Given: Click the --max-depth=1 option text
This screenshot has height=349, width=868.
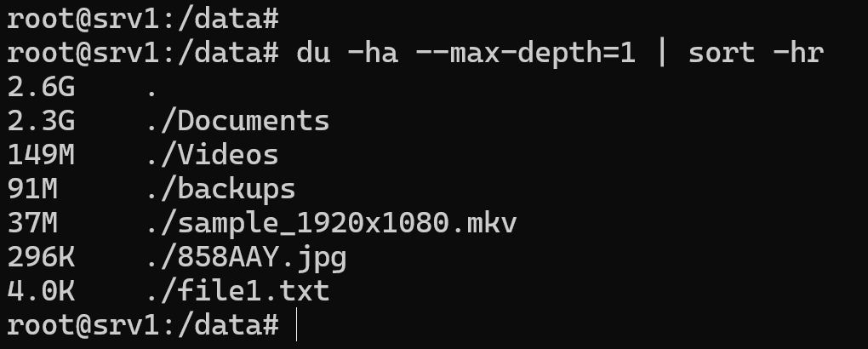Looking at the screenshot, I should point(525,53).
